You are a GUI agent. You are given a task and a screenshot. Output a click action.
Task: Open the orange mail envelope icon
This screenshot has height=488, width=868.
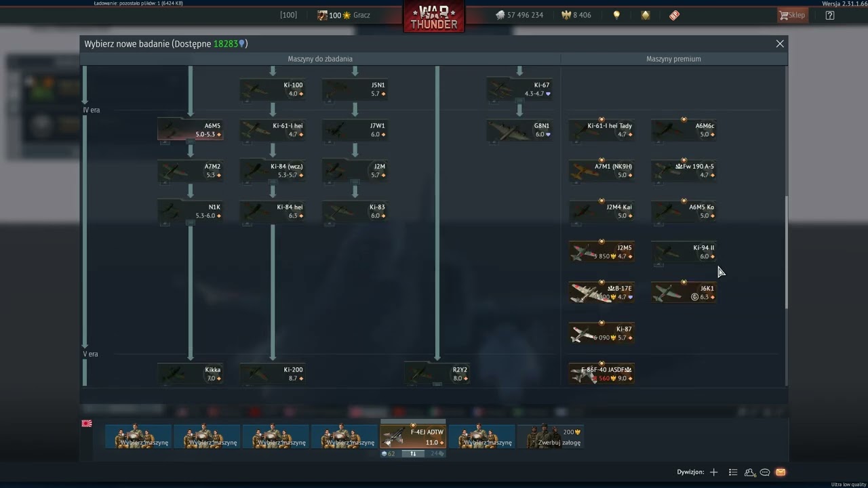pyautogui.click(x=781, y=472)
